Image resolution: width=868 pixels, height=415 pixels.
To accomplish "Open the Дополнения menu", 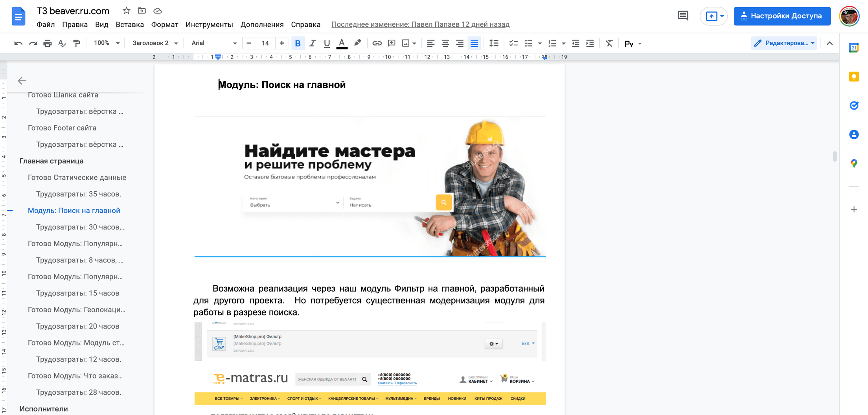I will pos(262,24).
